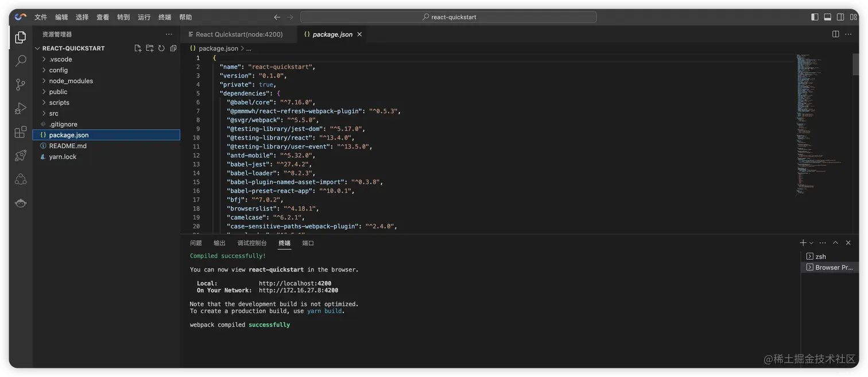Navigate back with the left arrow

tap(277, 17)
